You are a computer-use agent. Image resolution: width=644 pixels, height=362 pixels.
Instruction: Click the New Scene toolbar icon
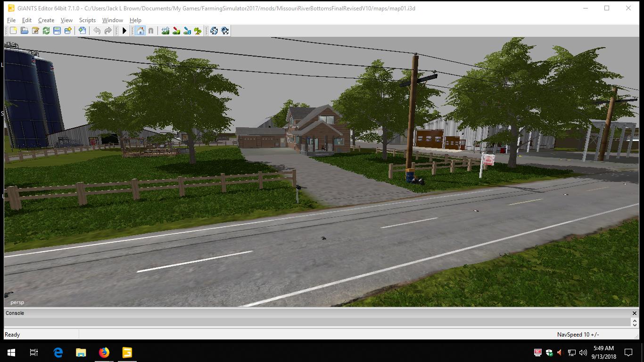tap(13, 31)
